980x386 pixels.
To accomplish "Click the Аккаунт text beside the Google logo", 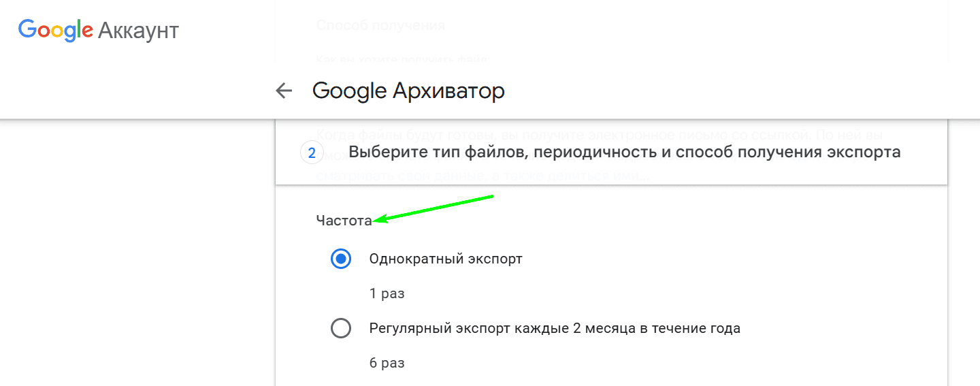I will tap(139, 31).
